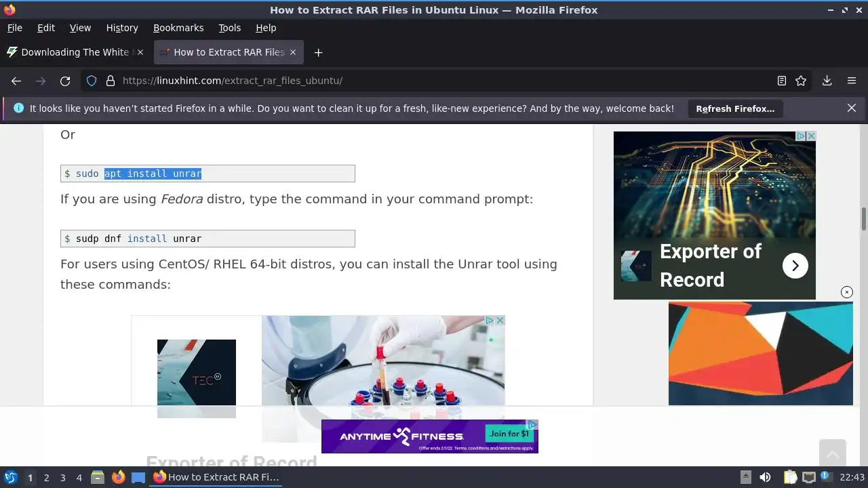The height and width of the screenshot is (488, 868).
Task: Click the forward navigation arrow
Action: pyautogui.click(x=41, y=81)
